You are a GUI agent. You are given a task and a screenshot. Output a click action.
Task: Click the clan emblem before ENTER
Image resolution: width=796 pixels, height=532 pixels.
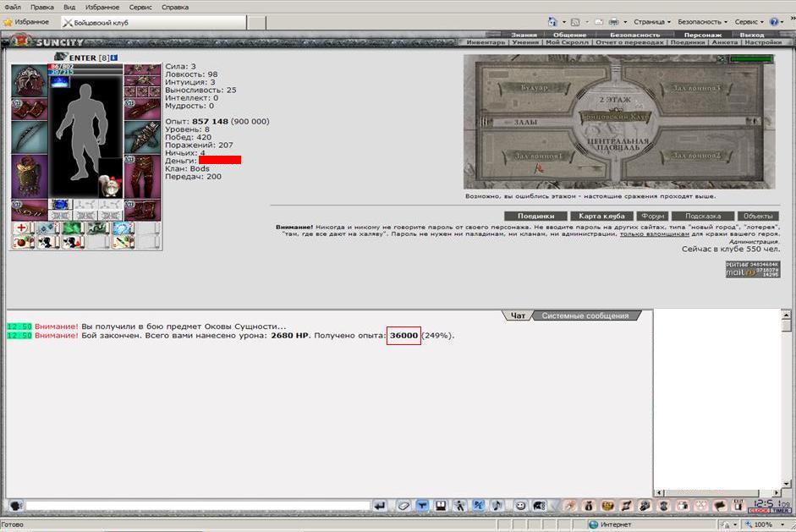pos(60,57)
